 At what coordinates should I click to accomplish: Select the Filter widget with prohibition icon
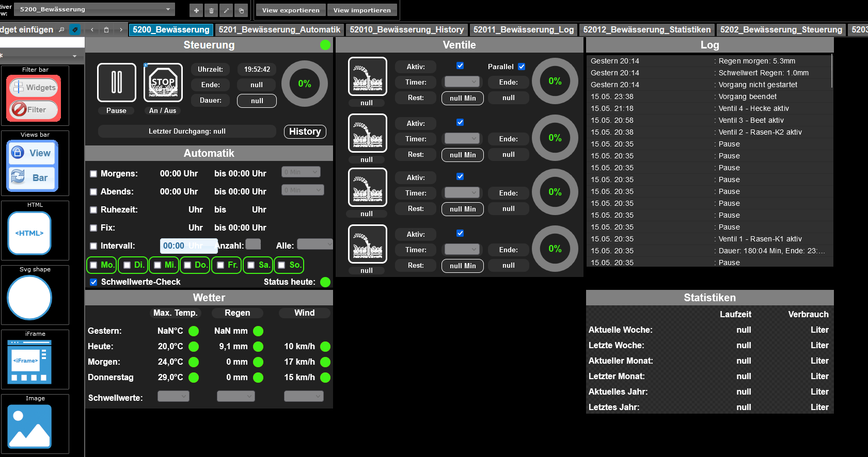(34, 109)
